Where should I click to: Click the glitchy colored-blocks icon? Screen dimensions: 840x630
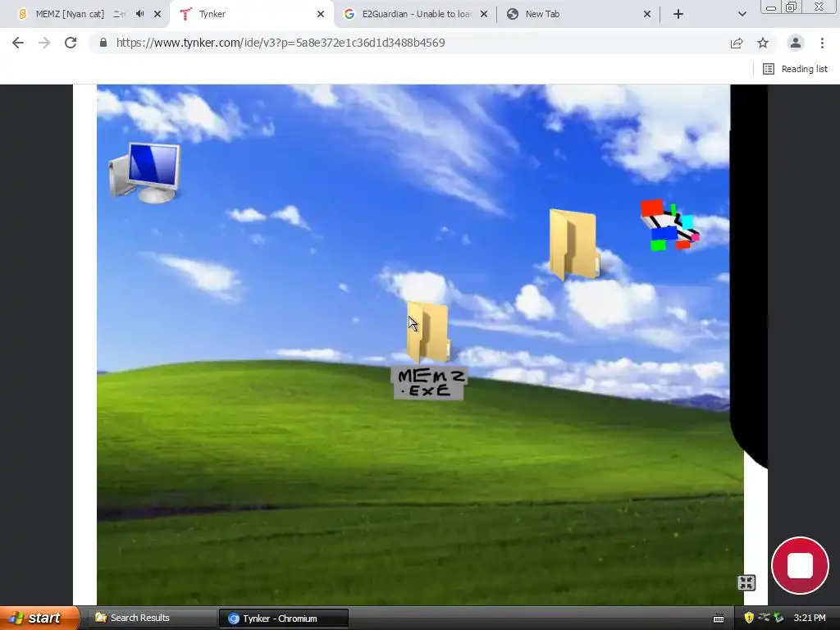click(x=669, y=225)
